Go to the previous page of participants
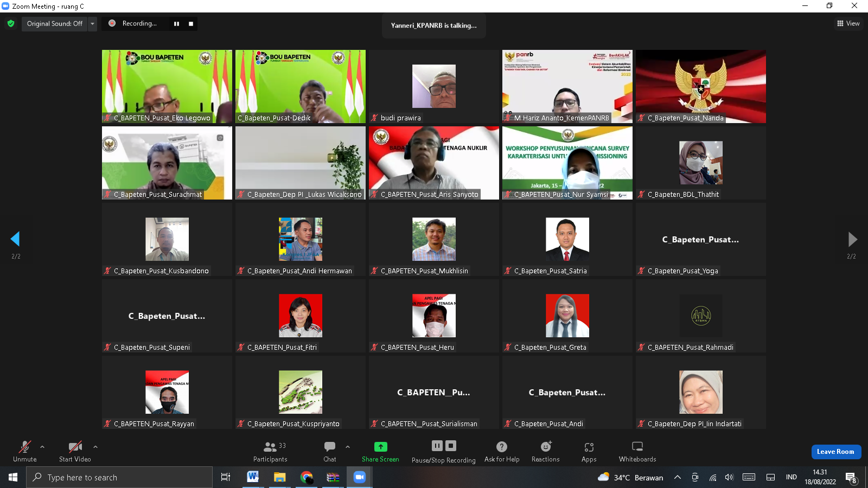Viewport: 868px width, 488px height. 15,239
